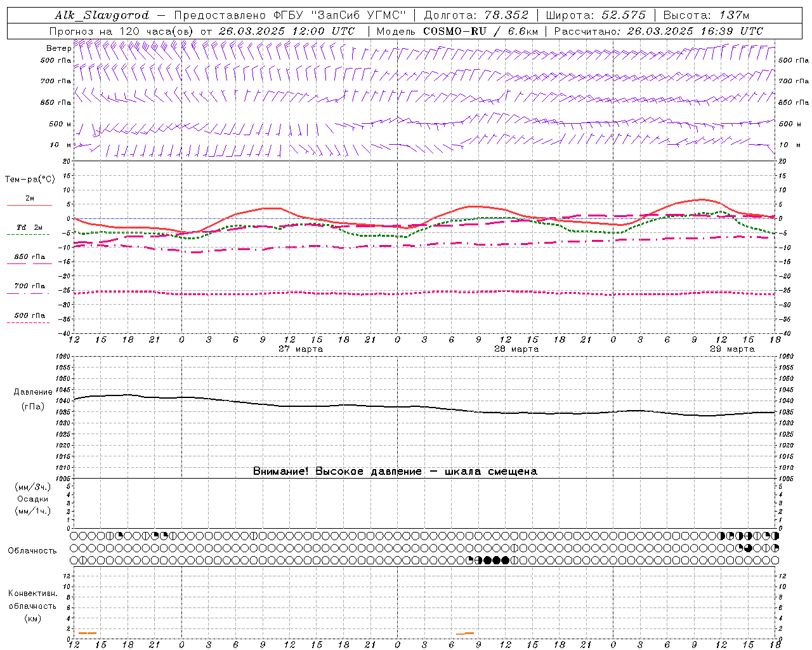Click the orange convective cloud bar on 26 March
Screen dimensions: 812x650
pyautogui.click(x=88, y=633)
